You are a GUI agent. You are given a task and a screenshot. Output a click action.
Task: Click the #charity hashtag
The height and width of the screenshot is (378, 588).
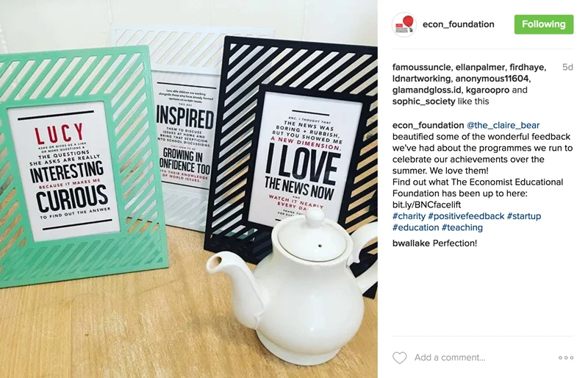409,216
